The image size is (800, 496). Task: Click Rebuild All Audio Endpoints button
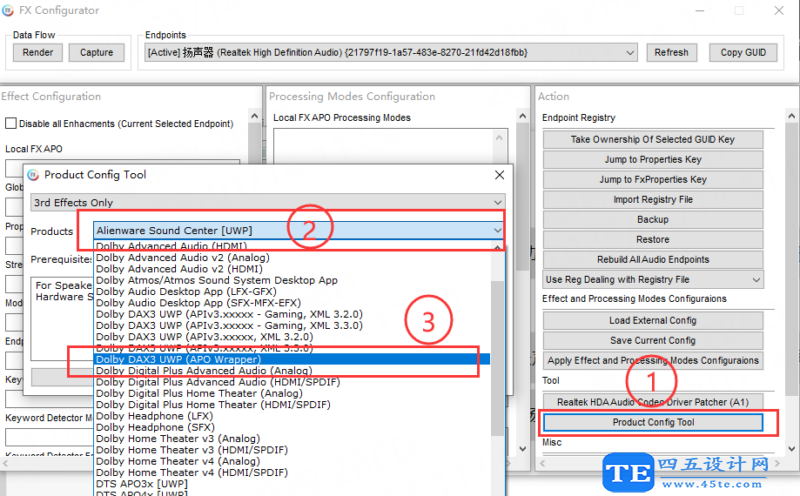[653, 260]
